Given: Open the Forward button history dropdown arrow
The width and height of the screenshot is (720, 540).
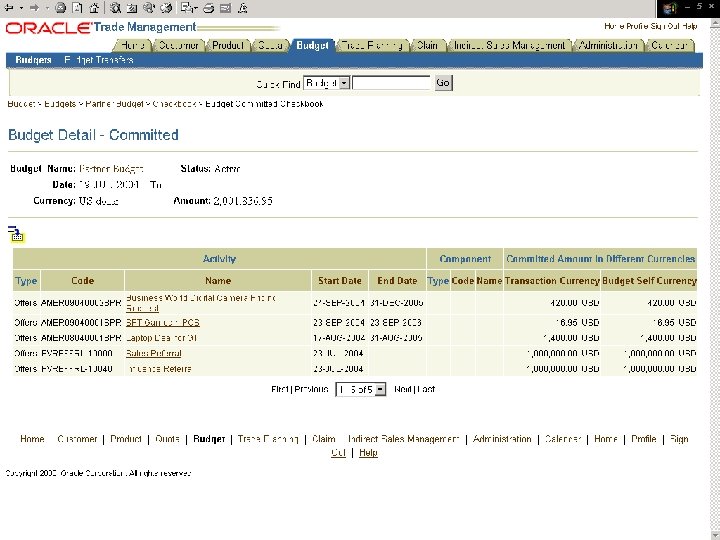Looking at the screenshot, I should pyautogui.click(x=47, y=8).
